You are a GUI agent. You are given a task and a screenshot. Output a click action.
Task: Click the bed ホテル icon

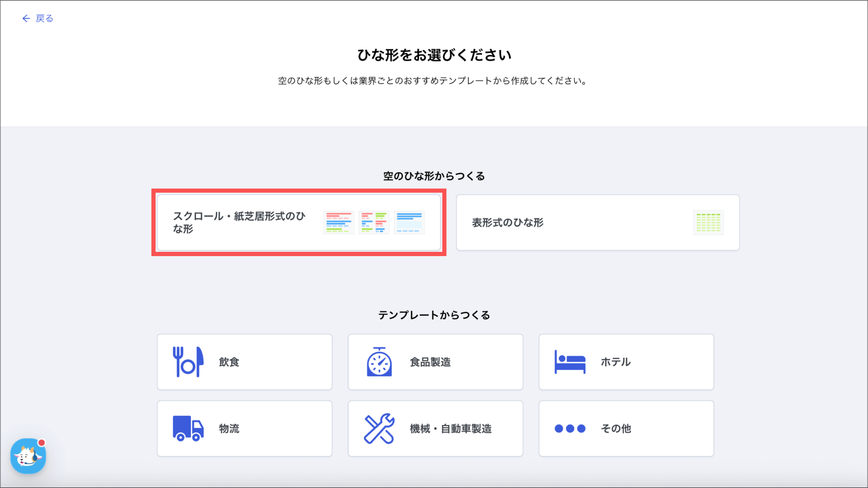pyautogui.click(x=570, y=362)
